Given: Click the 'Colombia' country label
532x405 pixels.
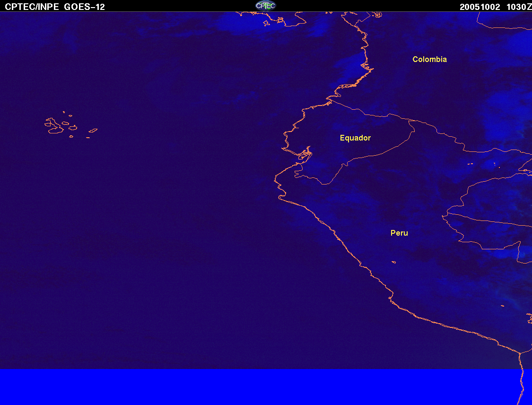Looking at the screenshot, I should (x=429, y=60).
